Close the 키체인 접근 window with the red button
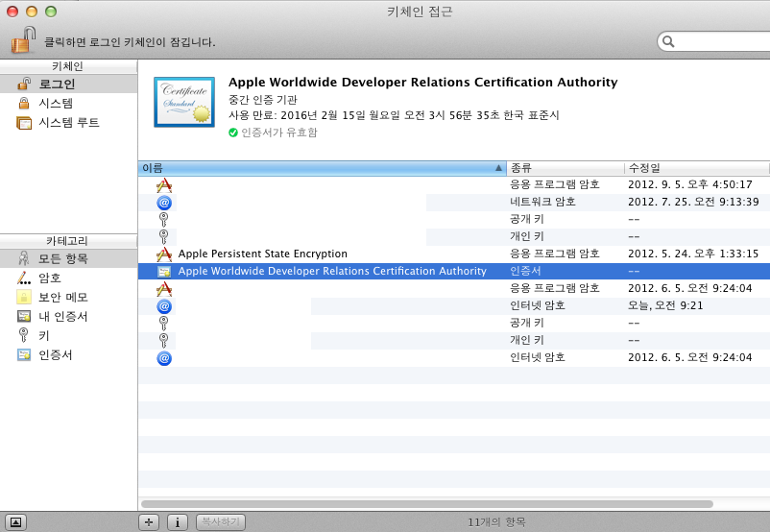The height and width of the screenshot is (532, 770). tap(12, 12)
